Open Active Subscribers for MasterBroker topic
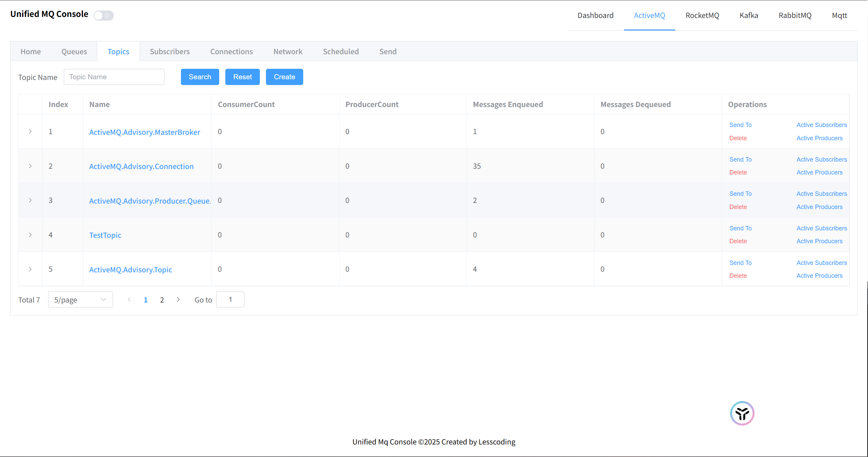Image resolution: width=868 pixels, height=457 pixels. click(x=821, y=125)
